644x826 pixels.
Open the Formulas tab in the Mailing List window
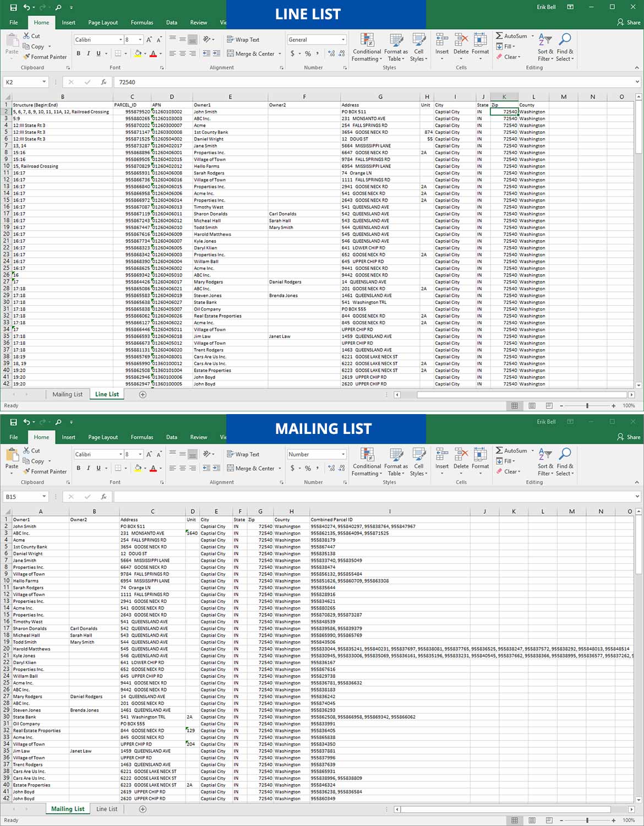click(142, 437)
